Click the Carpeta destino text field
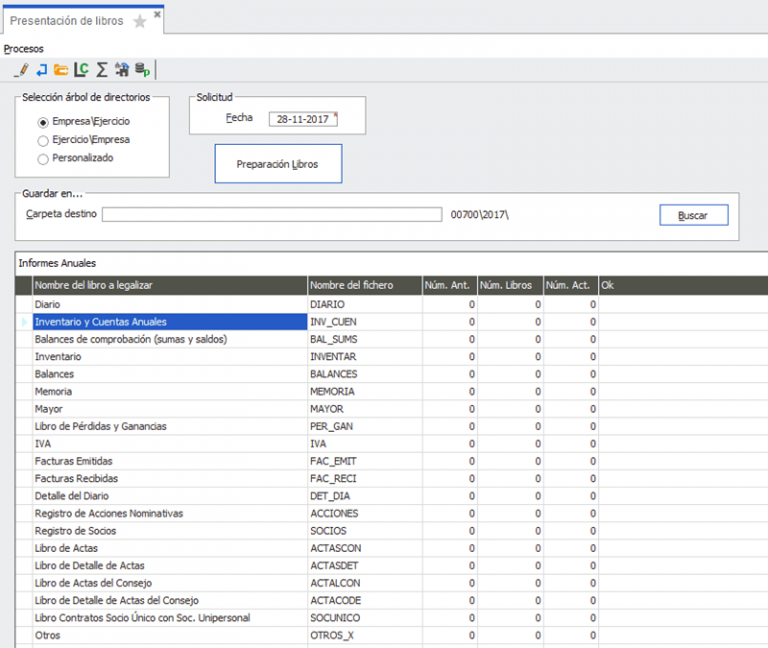The image size is (768, 648). 272,214
